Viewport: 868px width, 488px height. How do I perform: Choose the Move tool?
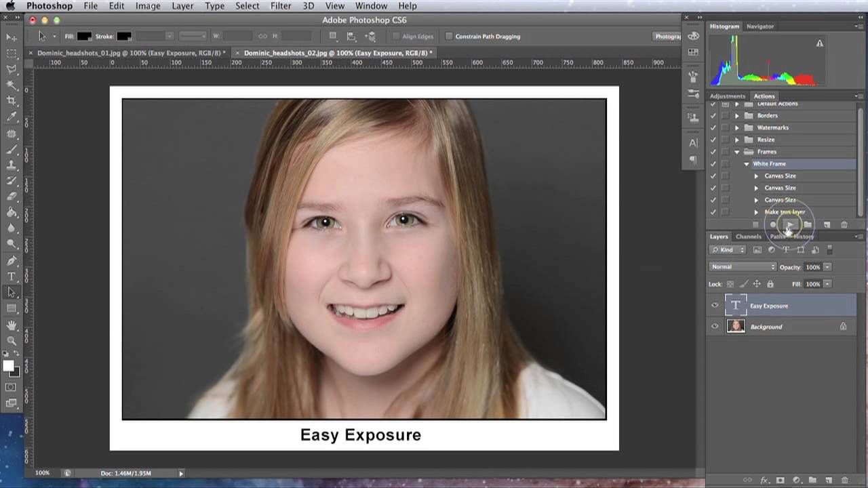click(x=12, y=37)
